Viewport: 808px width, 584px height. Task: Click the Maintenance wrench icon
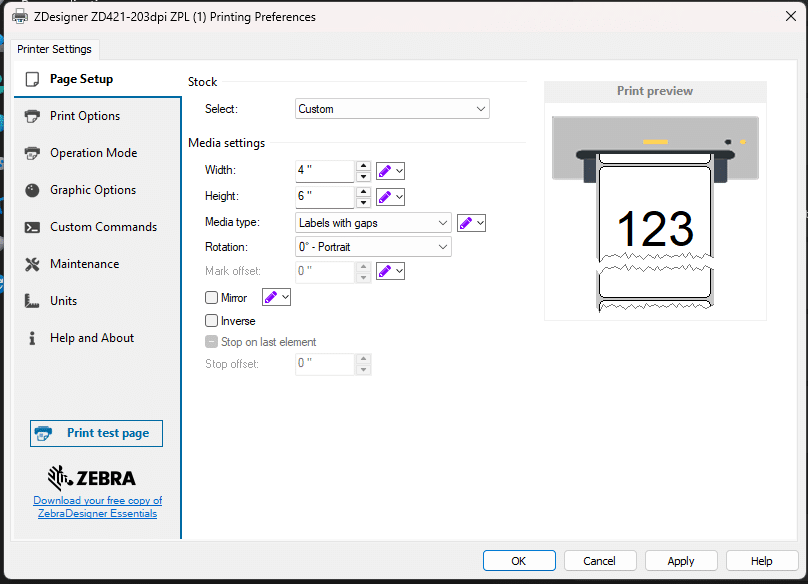32,264
